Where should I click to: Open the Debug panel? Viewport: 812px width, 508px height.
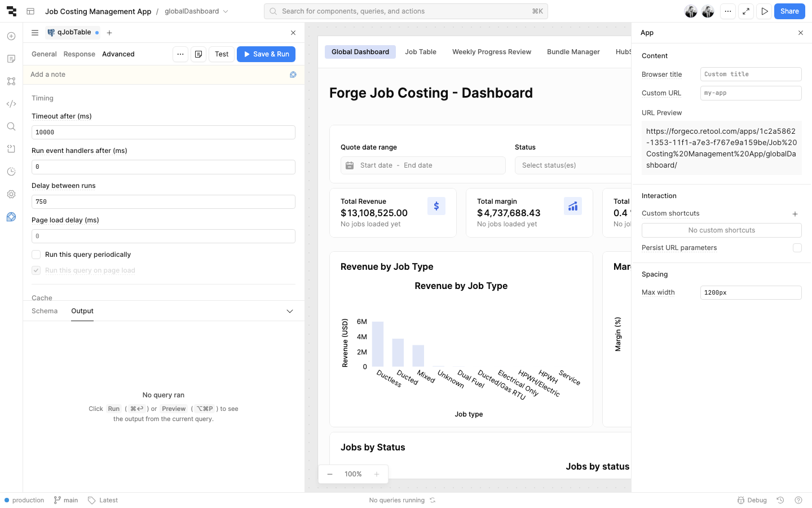pyautogui.click(x=752, y=500)
